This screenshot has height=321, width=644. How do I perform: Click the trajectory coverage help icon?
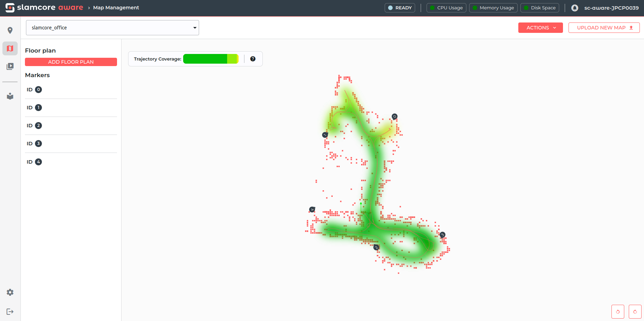253,59
